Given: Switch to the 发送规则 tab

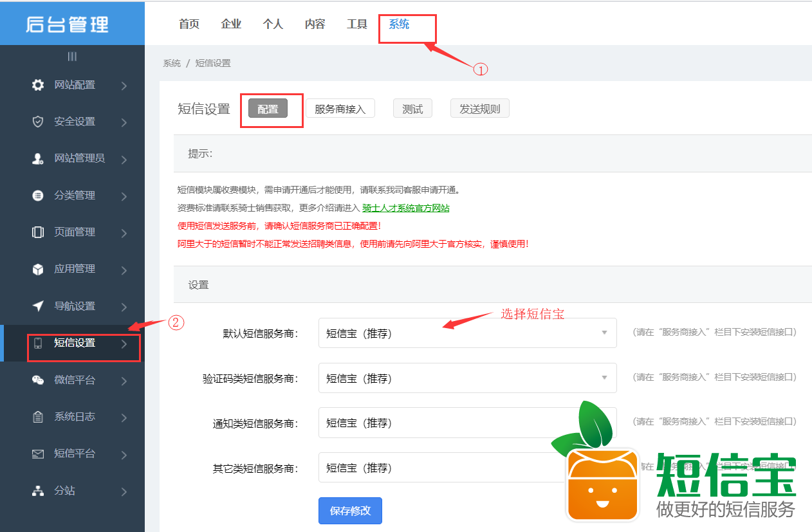Looking at the screenshot, I should pos(479,109).
